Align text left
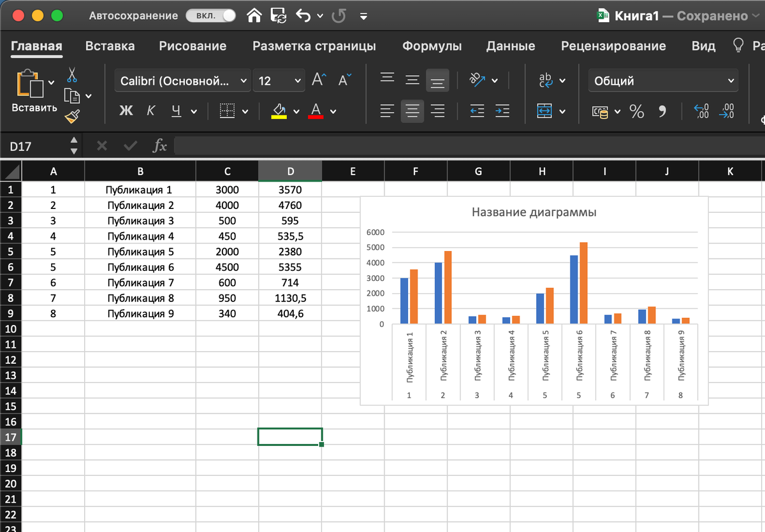 387,111
